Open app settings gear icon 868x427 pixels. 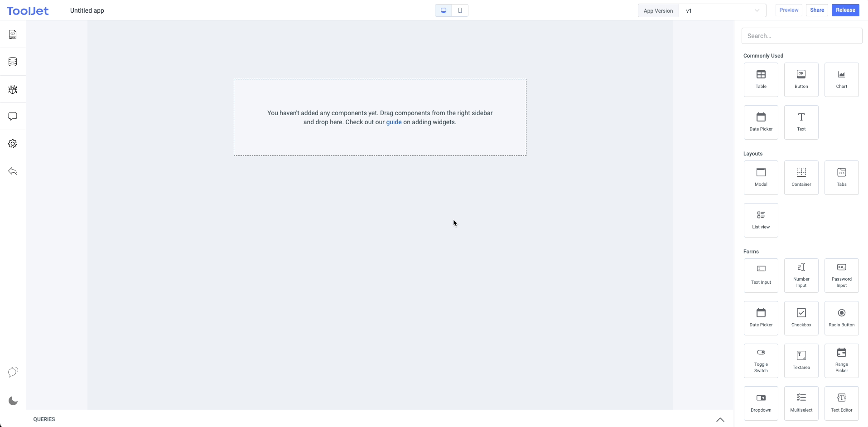click(x=13, y=144)
